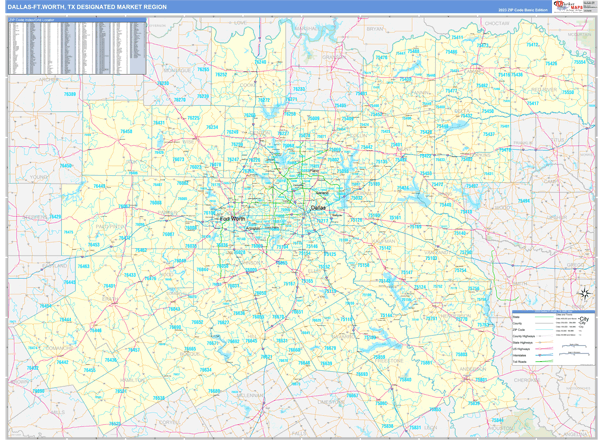Click ZIP code 76234 label
600x440 pixels.
tap(212, 127)
